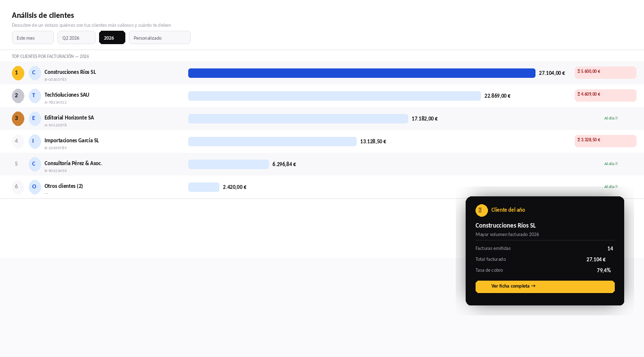Click tax ID A-54123678
644x357 pixels.
tap(55, 125)
